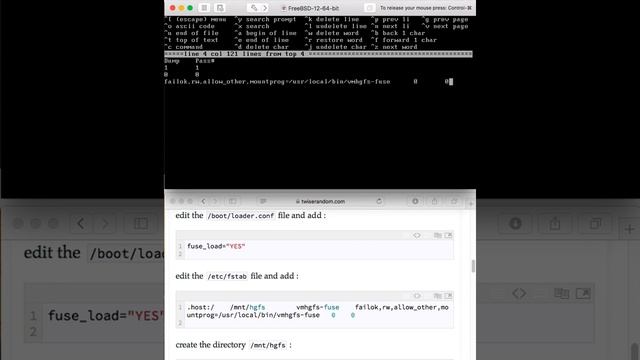The width and height of the screenshot is (640, 360).
Task: Open VM settings wrench icon
Action: click(254, 8)
